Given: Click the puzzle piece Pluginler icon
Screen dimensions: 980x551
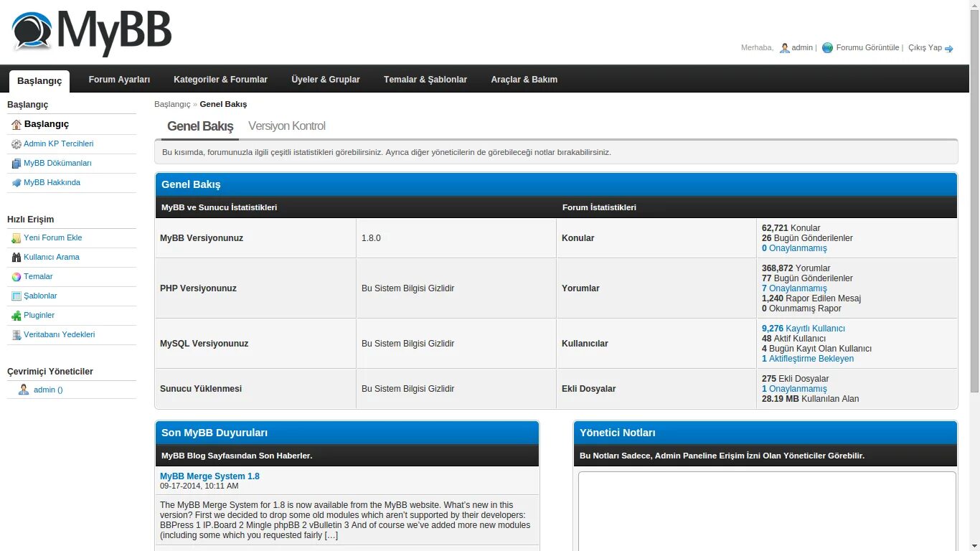Looking at the screenshot, I should (17, 315).
